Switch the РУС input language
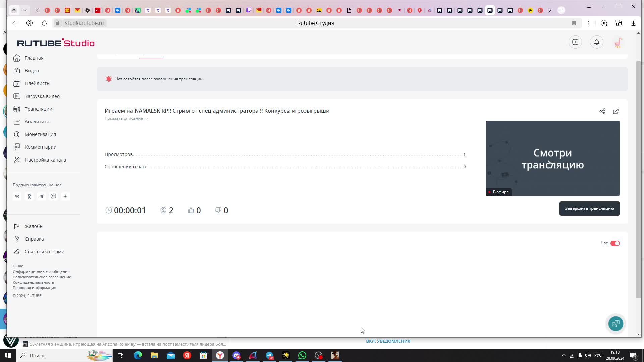Image resolution: width=644 pixels, height=362 pixels. point(598,355)
